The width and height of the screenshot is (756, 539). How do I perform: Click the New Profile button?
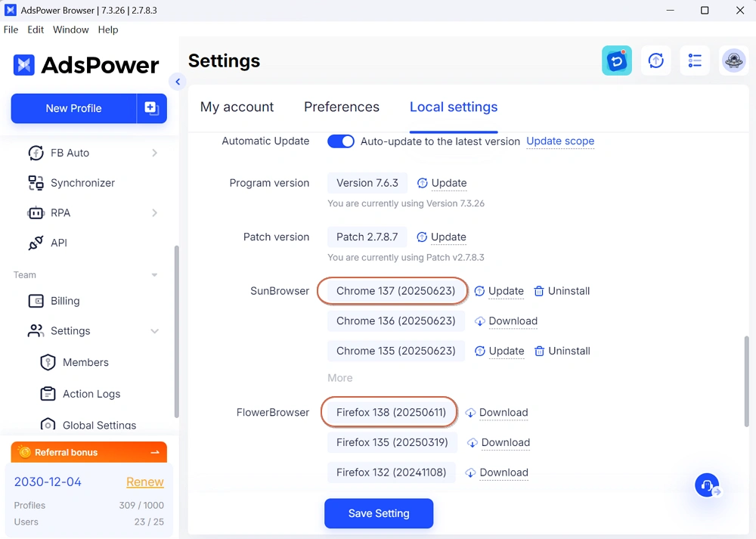coord(74,108)
